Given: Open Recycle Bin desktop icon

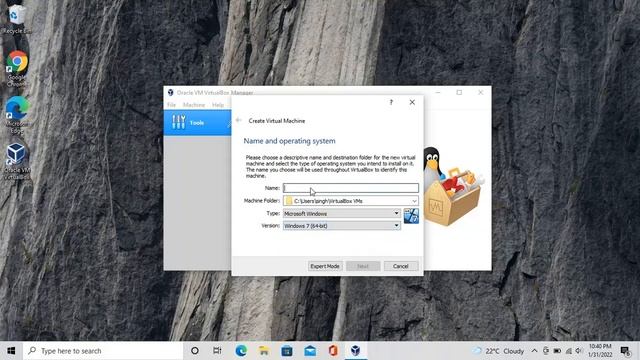Looking at the screenshot, I should point(16,18).
